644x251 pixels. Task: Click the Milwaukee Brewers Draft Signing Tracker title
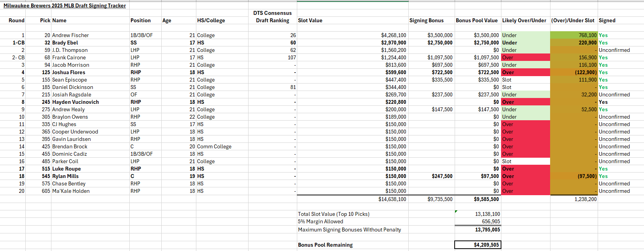tap(65, 5)
